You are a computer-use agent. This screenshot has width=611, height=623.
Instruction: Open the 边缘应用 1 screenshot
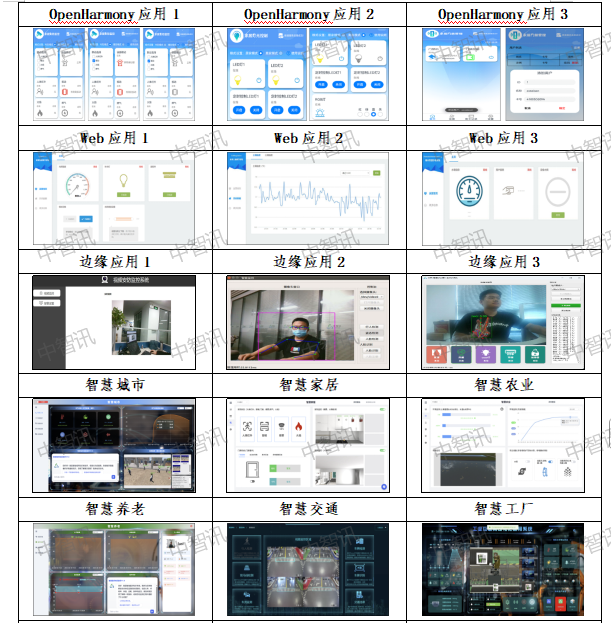pos(114,322)
